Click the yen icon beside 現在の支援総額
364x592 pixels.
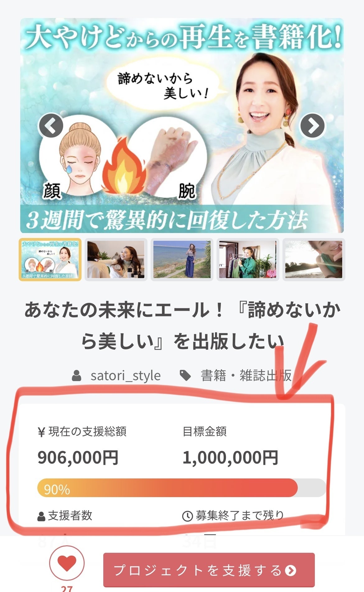(x=41, y=432)
